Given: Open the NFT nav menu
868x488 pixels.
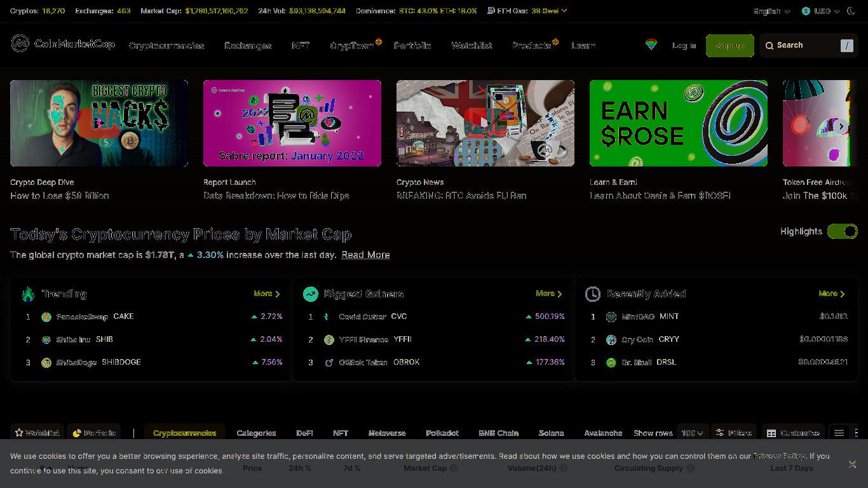Looking at the screenshot, I should [301, 46].
